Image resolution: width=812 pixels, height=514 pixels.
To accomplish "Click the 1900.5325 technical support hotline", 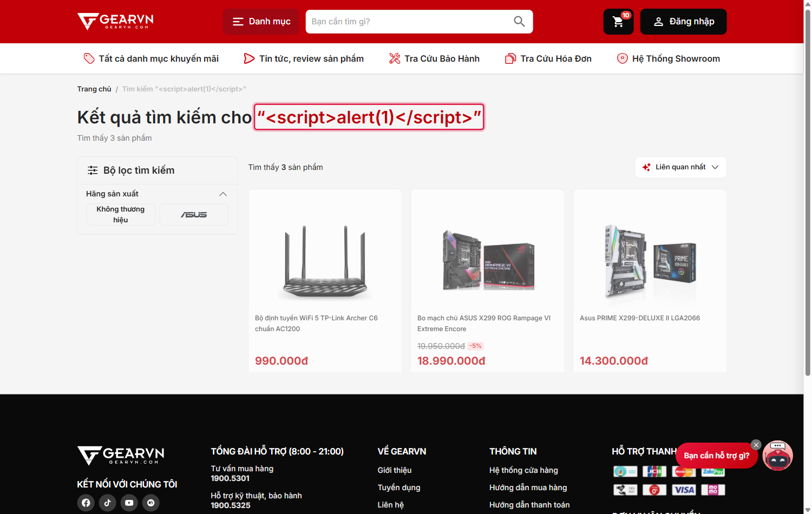I will 231,505.
